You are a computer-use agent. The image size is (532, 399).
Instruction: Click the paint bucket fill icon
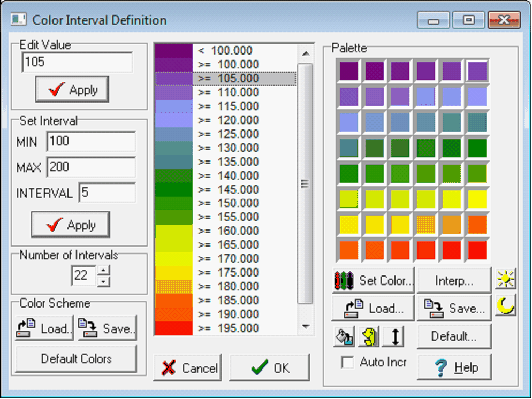[344, 336]
